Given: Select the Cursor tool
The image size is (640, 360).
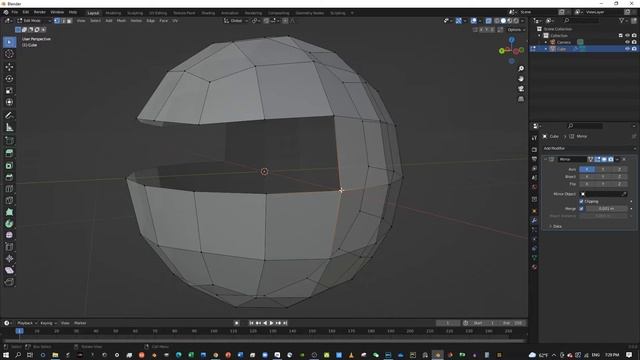Looking at the screenshot, I should pyautogui.click(x=9, y=54).
